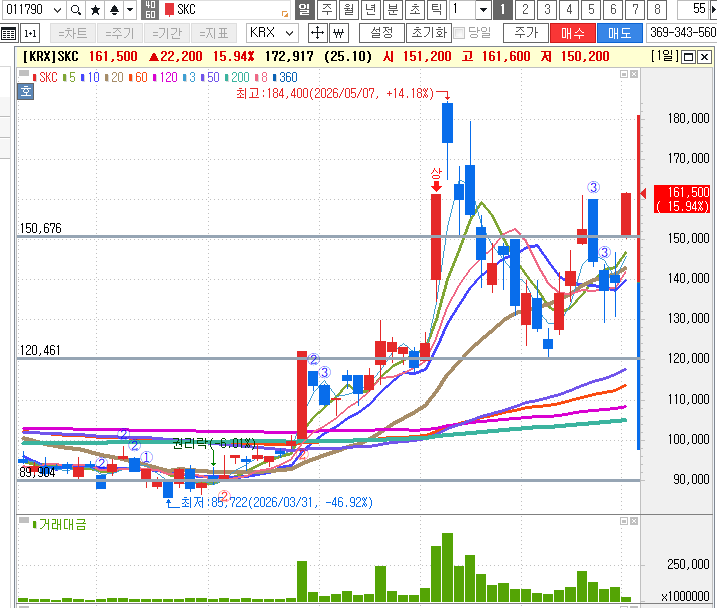Select the 초 second period toggle
This screenshot has height=608, width=717.
(x=415, y=9)
